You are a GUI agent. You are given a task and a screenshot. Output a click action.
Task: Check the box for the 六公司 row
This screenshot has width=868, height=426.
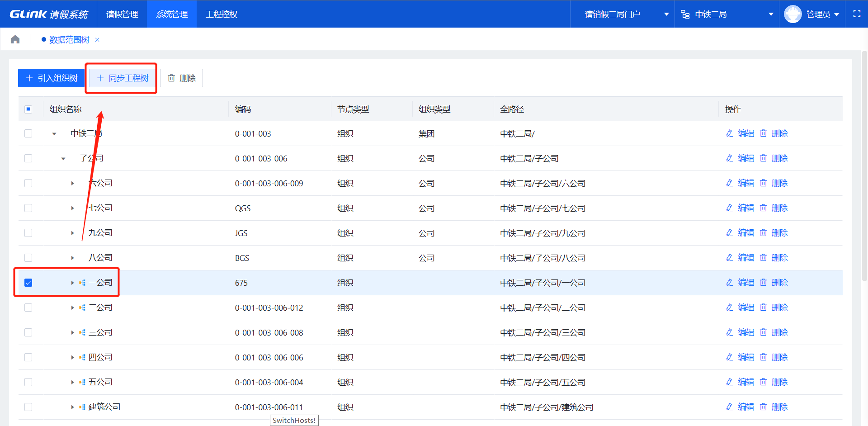(x=28, y=183)
